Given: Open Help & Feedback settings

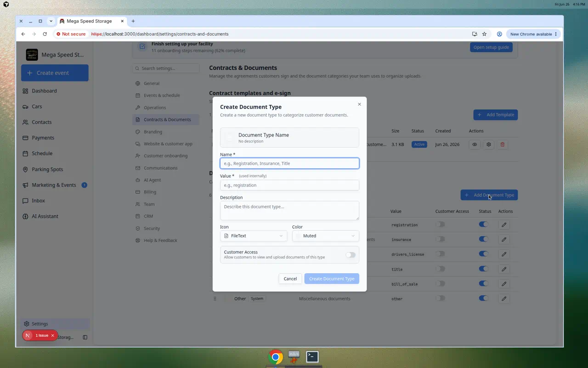Looking at the screenshot, I should click(x=166, y=240).
